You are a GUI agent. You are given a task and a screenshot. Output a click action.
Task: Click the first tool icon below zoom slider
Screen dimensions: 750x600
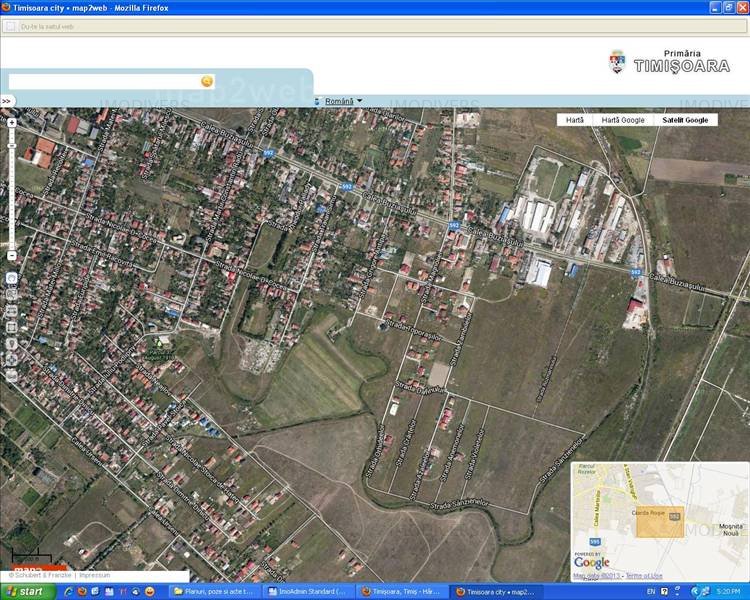(x=11, y=277)
